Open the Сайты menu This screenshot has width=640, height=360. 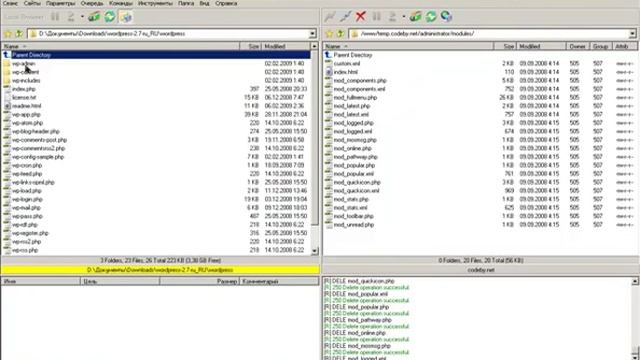coord(32,3)
